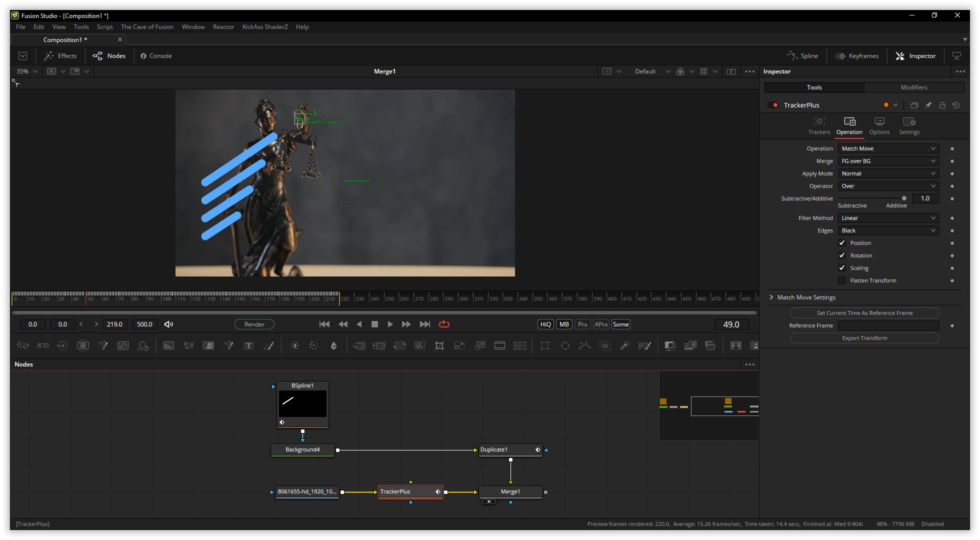The image size is (980, 540).
Task: Click the lock icon in TrackerPlus header
Action: coord(942,105)
